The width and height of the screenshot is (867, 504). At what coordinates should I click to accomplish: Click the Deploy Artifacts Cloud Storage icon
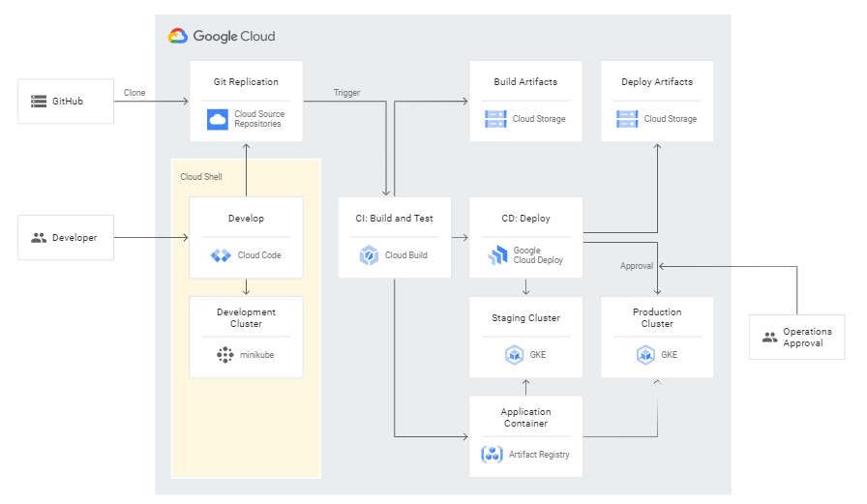(x=627, y=119)
